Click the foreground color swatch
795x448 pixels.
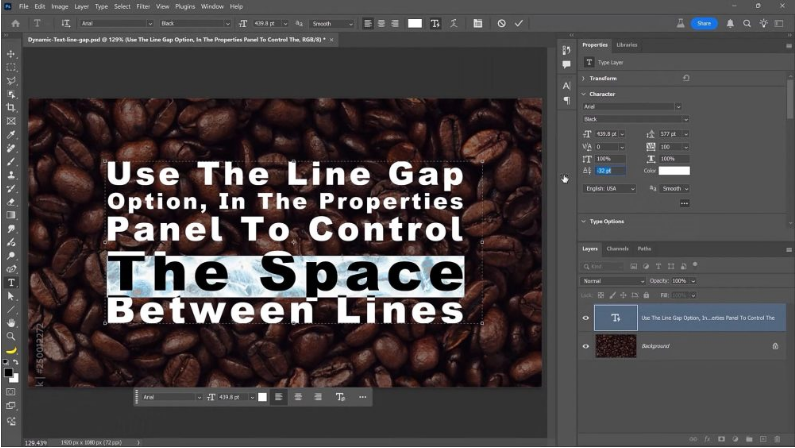coord(8,372)
